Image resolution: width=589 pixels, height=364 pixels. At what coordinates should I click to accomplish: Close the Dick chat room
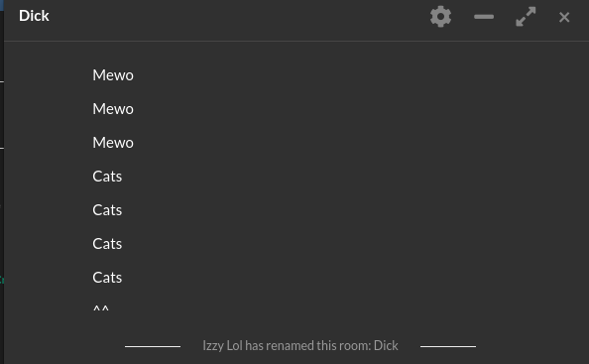point(564,17)
